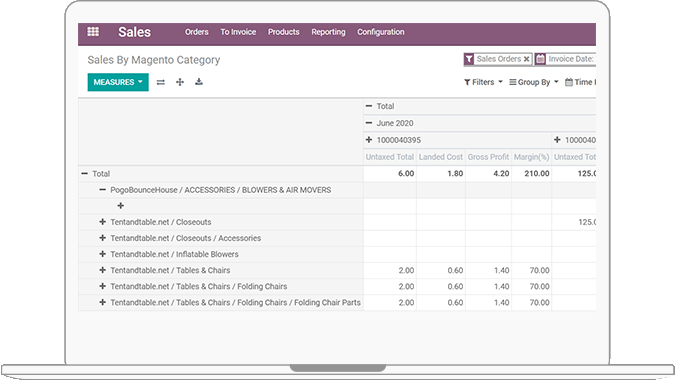Open the Filters dropdown

coord(483,82)
